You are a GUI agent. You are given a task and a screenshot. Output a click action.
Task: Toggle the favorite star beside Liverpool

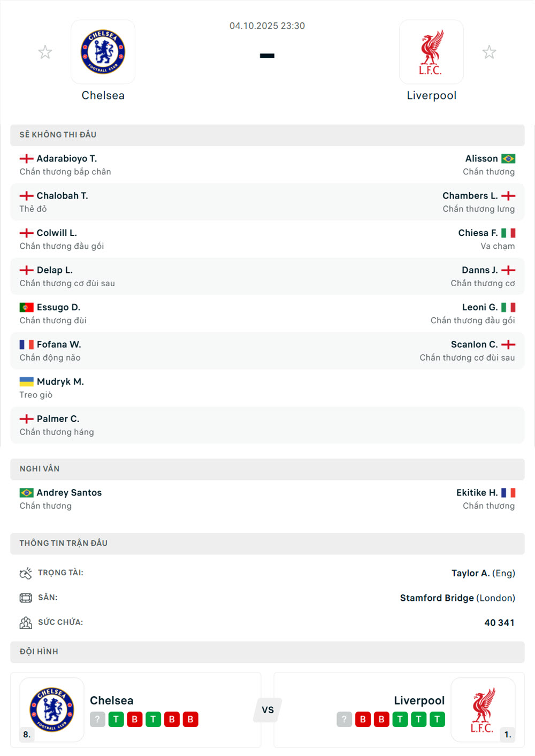(x=489, y=52)
